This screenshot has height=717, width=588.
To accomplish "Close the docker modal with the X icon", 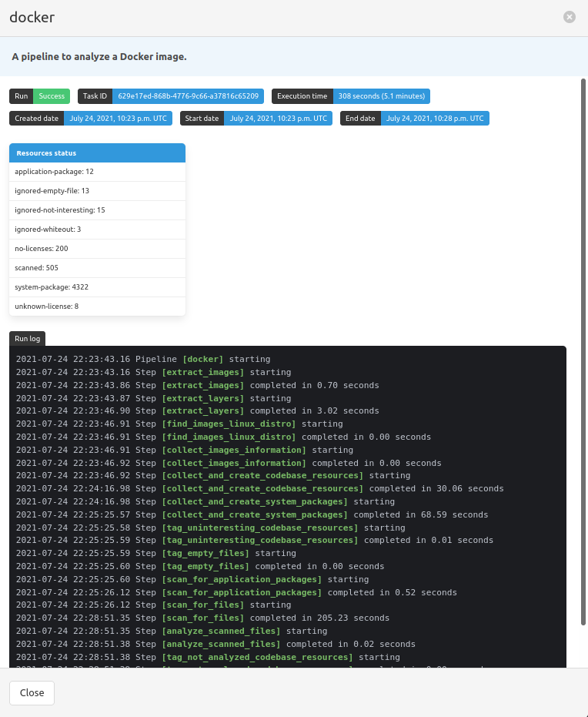I will 570,17.
